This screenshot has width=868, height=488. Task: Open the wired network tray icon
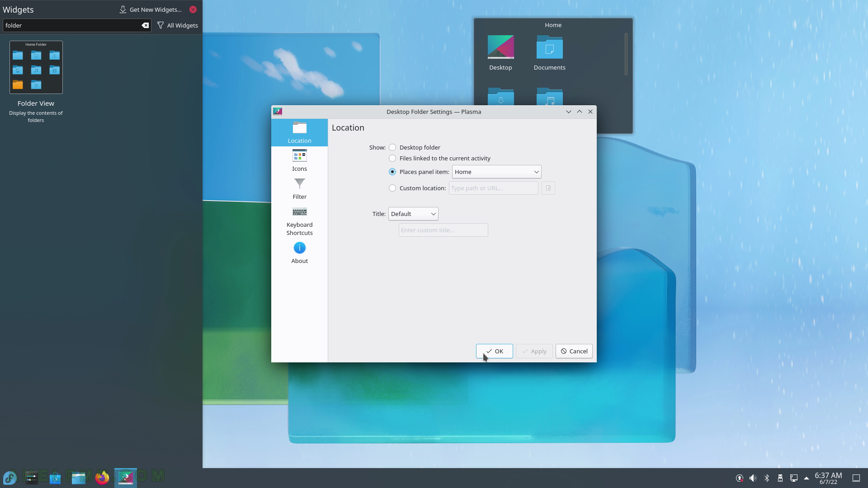794,478
